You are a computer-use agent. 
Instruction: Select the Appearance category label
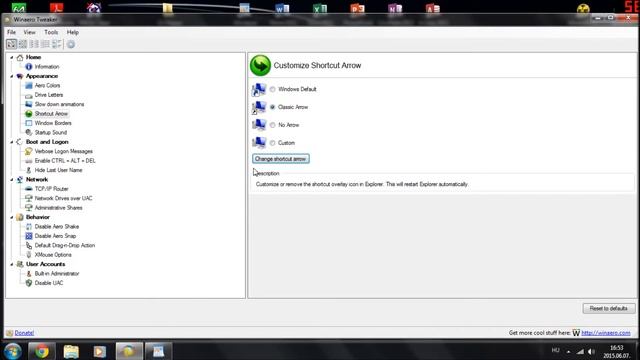point(42,76)
